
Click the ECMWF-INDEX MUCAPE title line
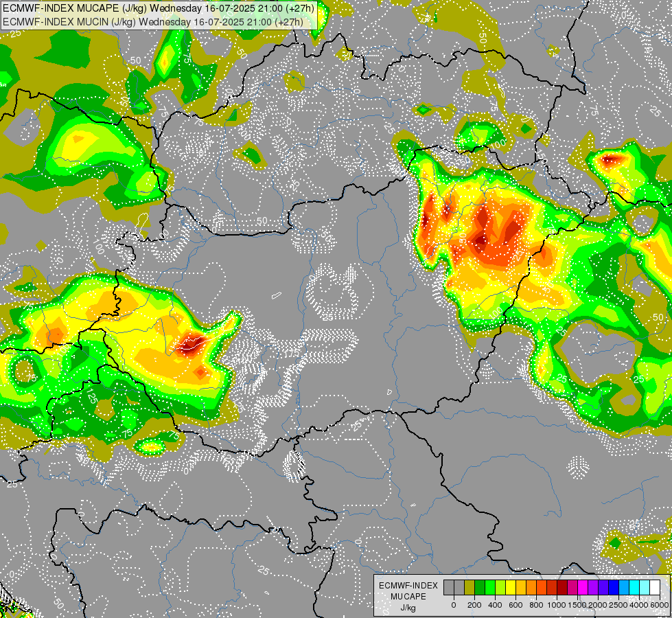point(159,8)
